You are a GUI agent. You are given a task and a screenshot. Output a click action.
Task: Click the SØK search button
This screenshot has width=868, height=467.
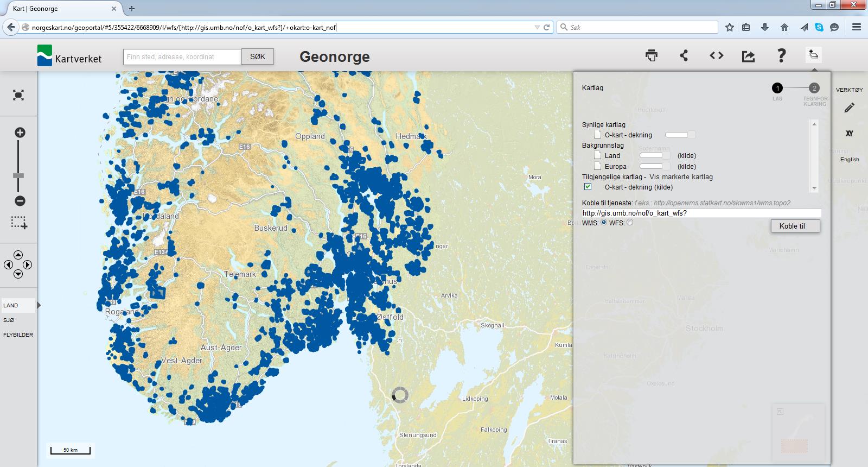258,56
